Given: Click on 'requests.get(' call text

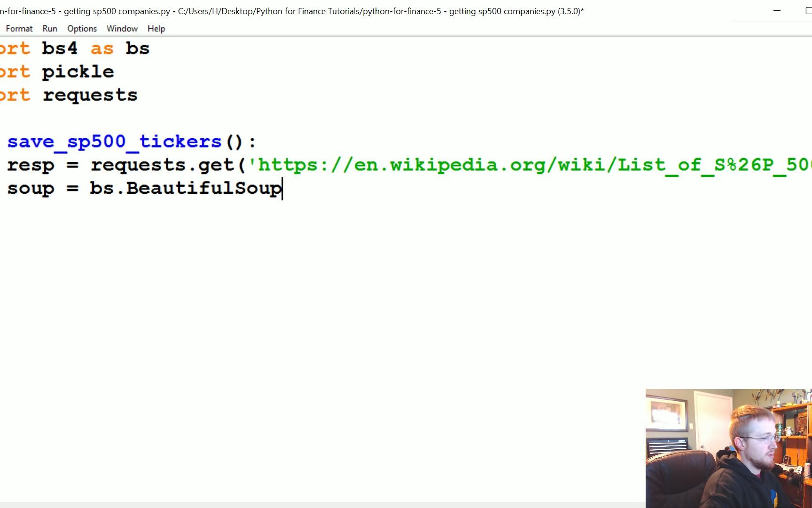Looking at the screenshot, I should pos(169,165).
